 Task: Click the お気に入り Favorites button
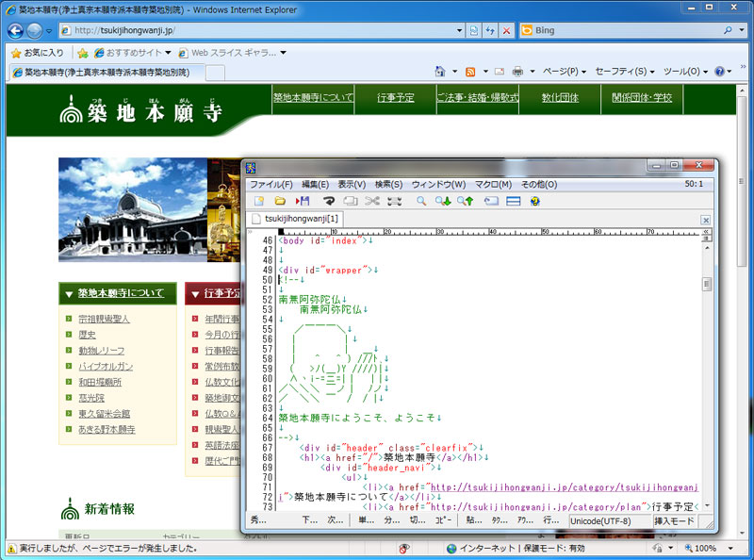38,53
